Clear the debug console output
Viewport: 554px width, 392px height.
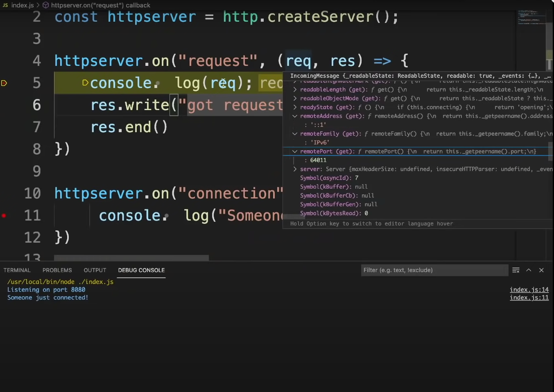[x=516, y=270]
